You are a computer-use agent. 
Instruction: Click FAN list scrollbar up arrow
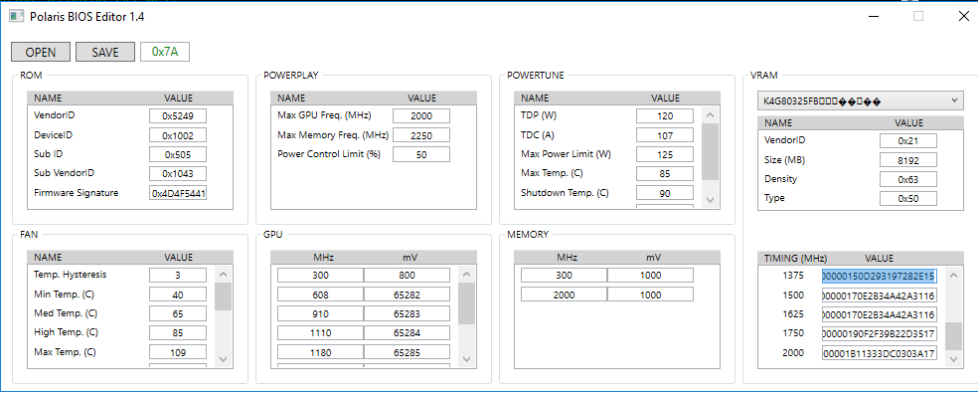pos(223,275)
